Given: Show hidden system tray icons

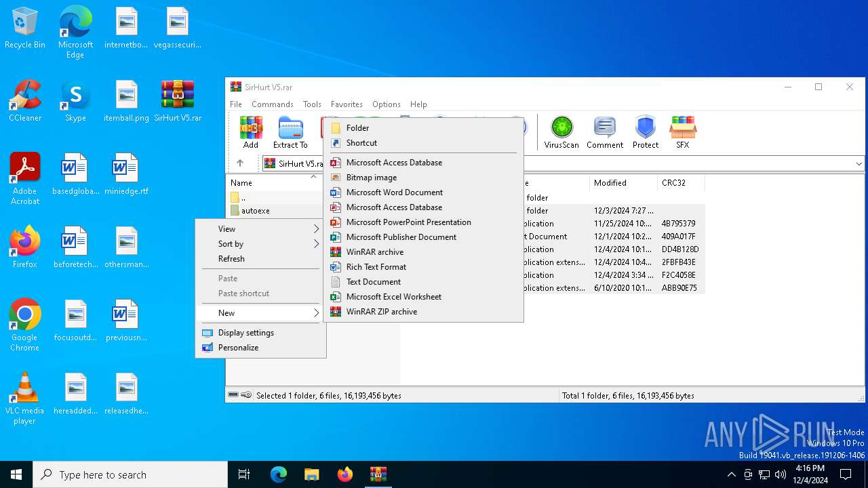Looking at the screenshot, I should (731, 474).
